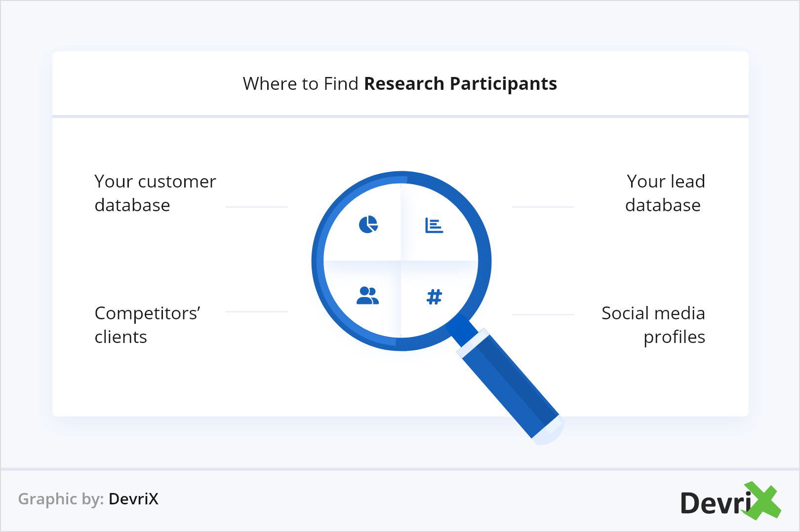
Task: Click the 'Your lead database' label
Action: pos(664,193)
